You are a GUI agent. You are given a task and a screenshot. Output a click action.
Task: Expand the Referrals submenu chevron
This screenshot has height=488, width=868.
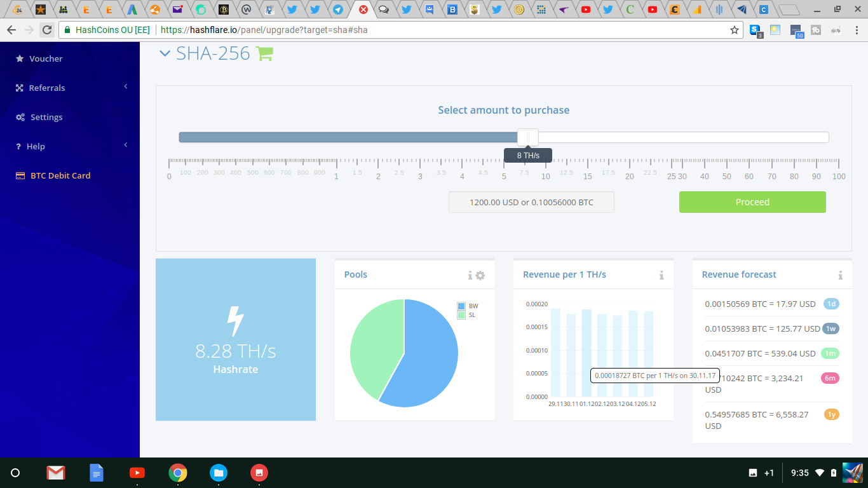[x=126, y=87]
